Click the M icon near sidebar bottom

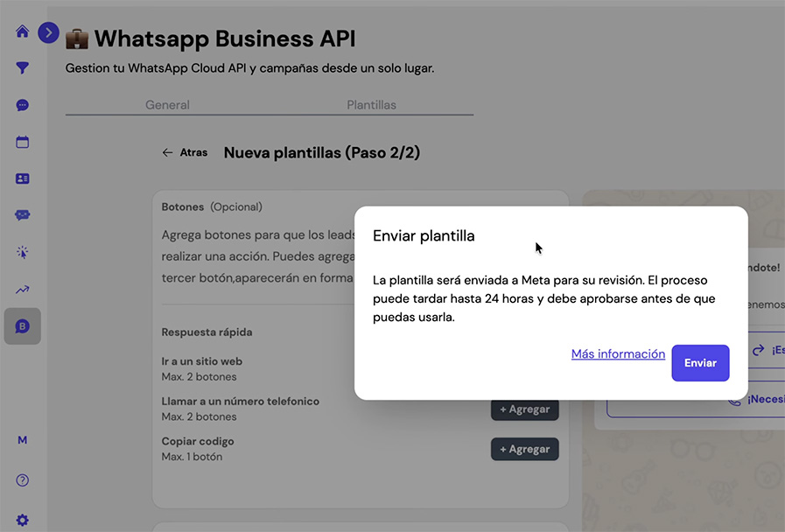21,440
